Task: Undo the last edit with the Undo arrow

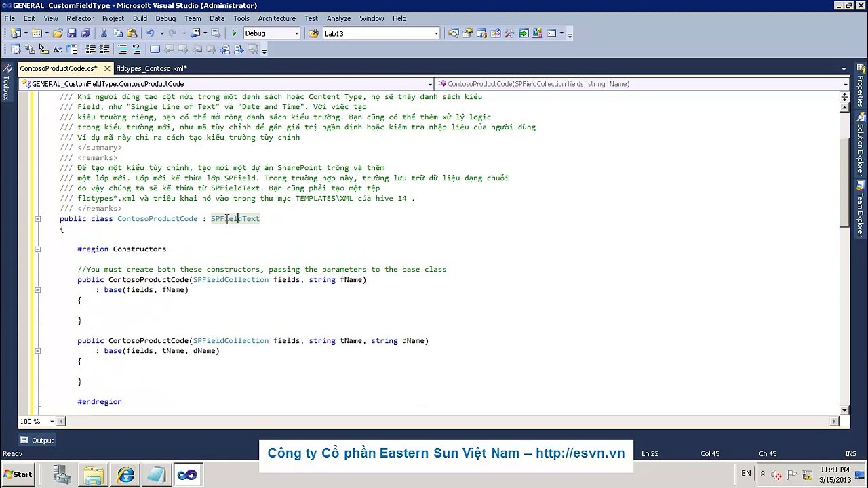Action: click(150, 33)
